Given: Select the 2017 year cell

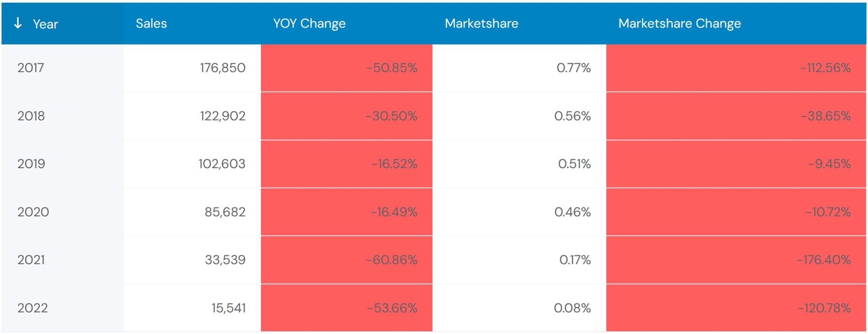Looking at the screenshot, I should point(31,68).
